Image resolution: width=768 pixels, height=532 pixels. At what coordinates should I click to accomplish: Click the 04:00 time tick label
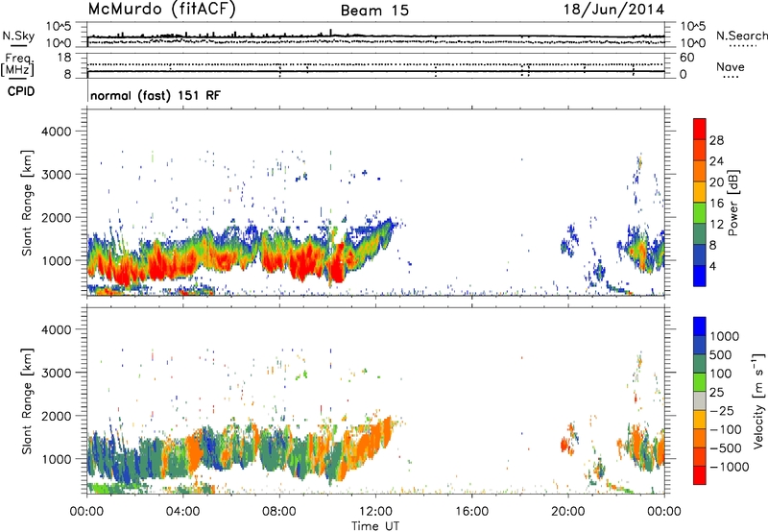click(182, 512)
